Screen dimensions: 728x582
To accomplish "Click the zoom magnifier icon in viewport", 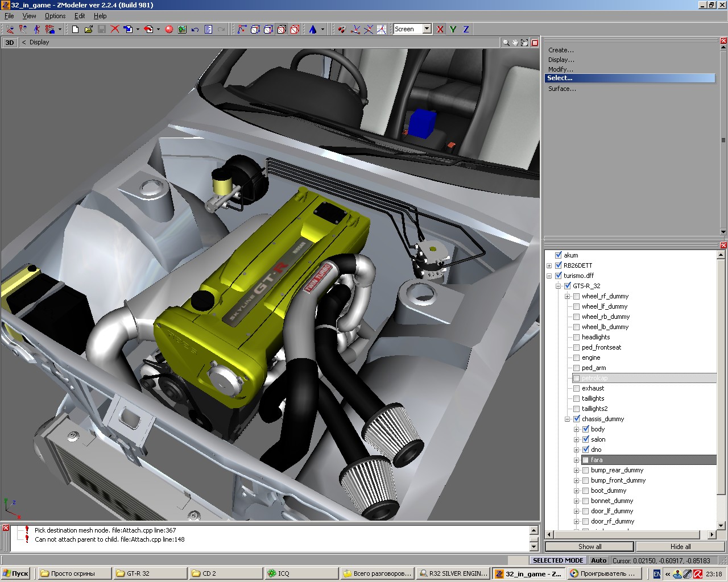I will point(506,42).
